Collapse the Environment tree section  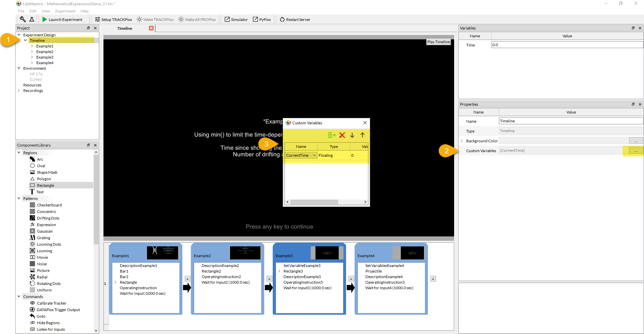(19, 68)
